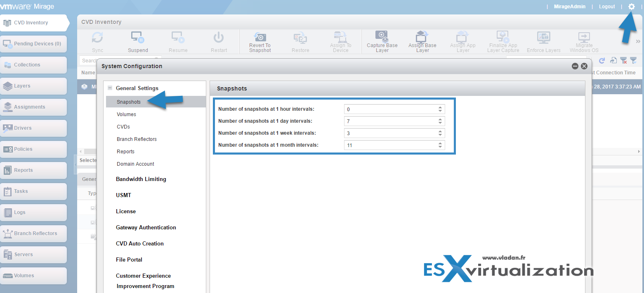644x293 pixels.
Task: Decrease 1 day intervals snapshot count
Action: pos(440,123)
